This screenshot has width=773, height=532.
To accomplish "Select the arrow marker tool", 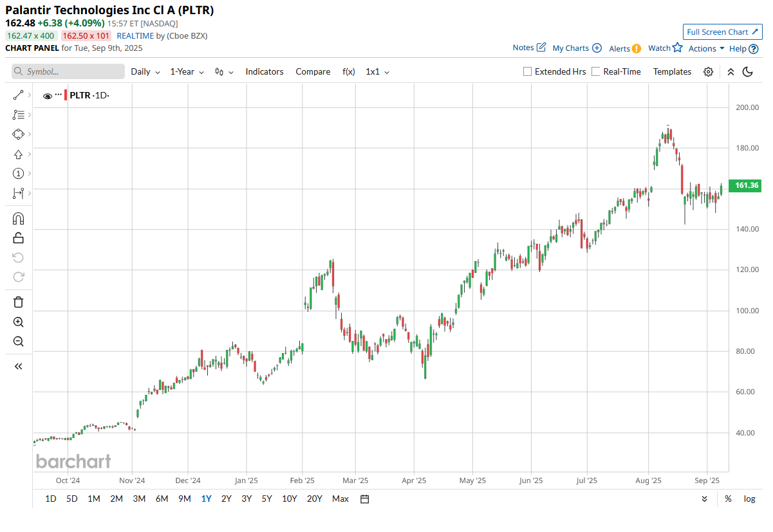I will [18, 154].
